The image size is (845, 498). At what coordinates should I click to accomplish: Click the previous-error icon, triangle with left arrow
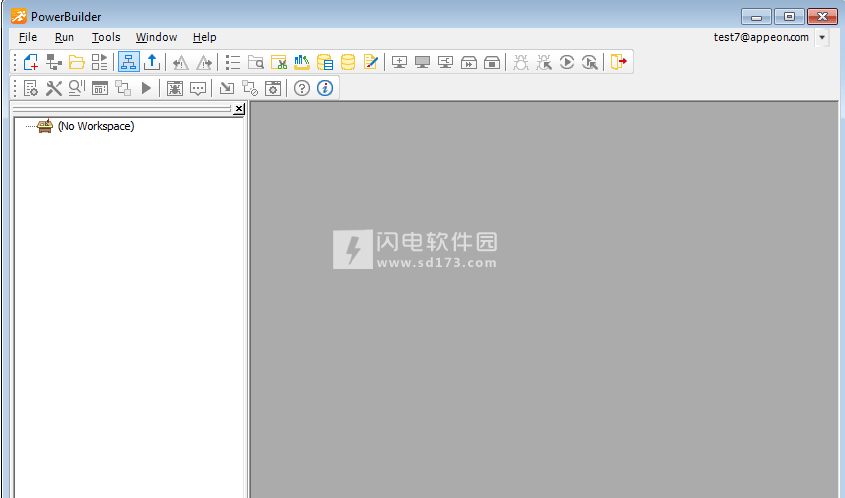[181, 63]
